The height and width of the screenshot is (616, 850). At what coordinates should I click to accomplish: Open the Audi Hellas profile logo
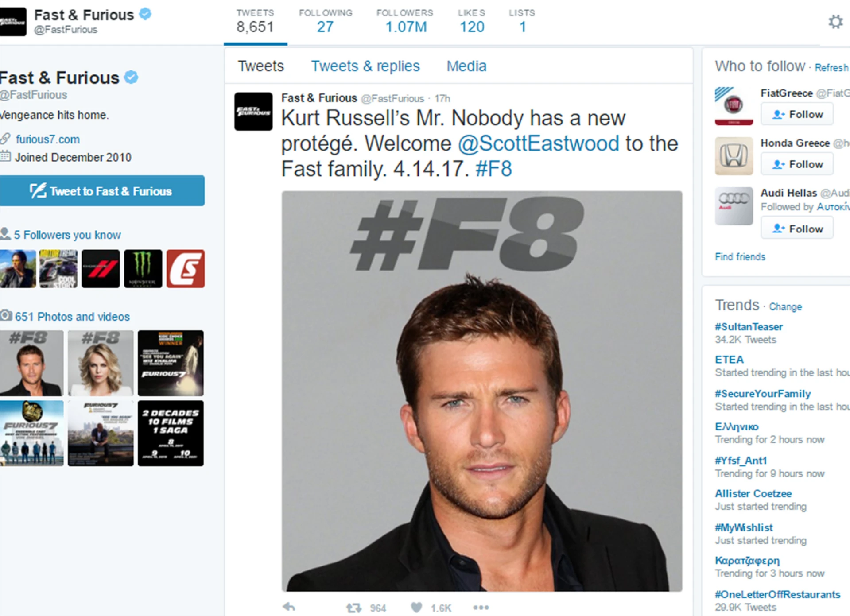pos(734,206)
